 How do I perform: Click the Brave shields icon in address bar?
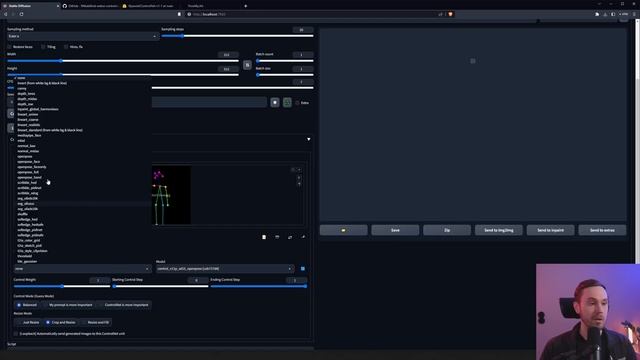pos(450,14)
